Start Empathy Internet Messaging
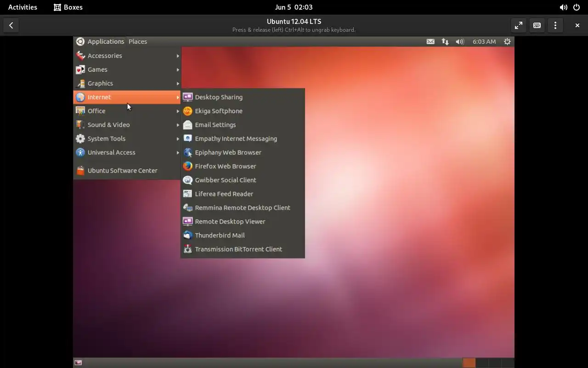 point(243,138)
